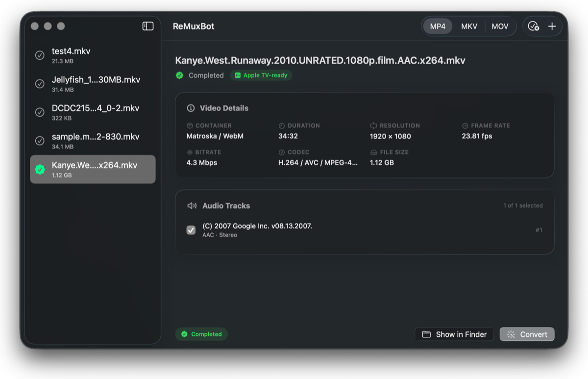Switch output format to MKV
The height and width of the screenshot is (379, 588).
coord(469,26)
